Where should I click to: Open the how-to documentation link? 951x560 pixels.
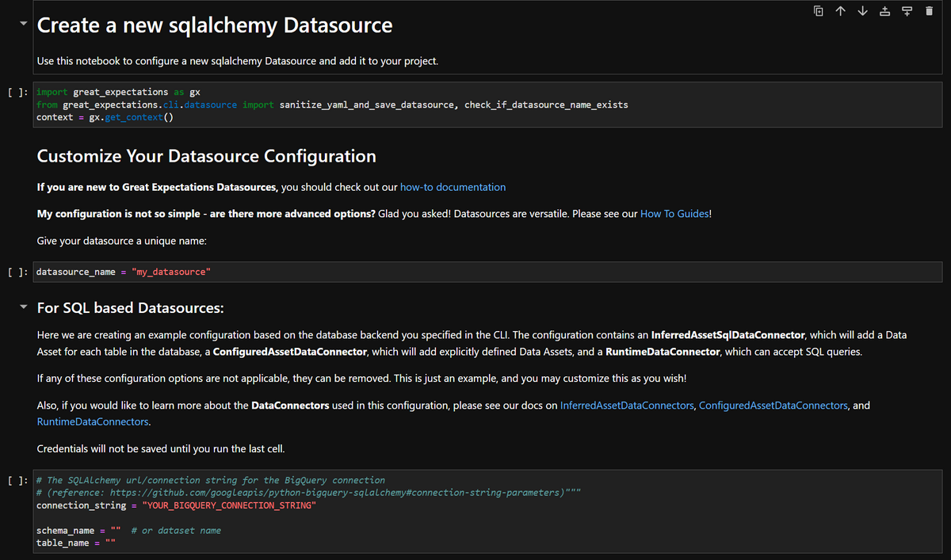[x=453, y=188]
